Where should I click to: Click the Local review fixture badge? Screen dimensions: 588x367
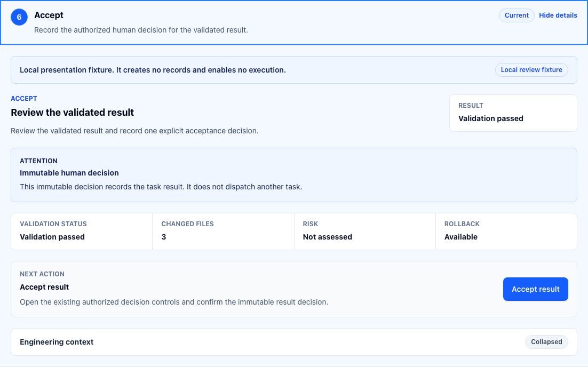(x=531, y=70)
